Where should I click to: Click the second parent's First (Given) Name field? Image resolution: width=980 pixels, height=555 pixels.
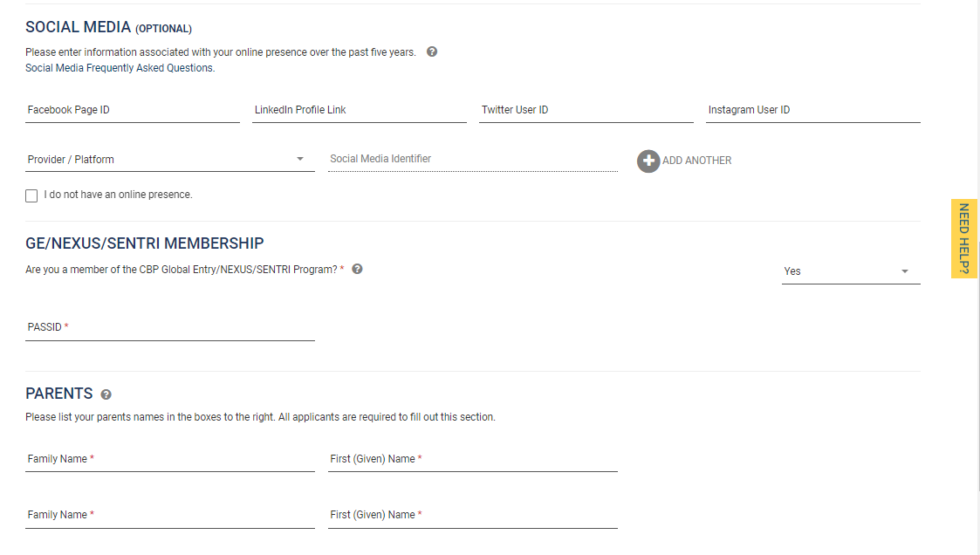tap(472, 515)
